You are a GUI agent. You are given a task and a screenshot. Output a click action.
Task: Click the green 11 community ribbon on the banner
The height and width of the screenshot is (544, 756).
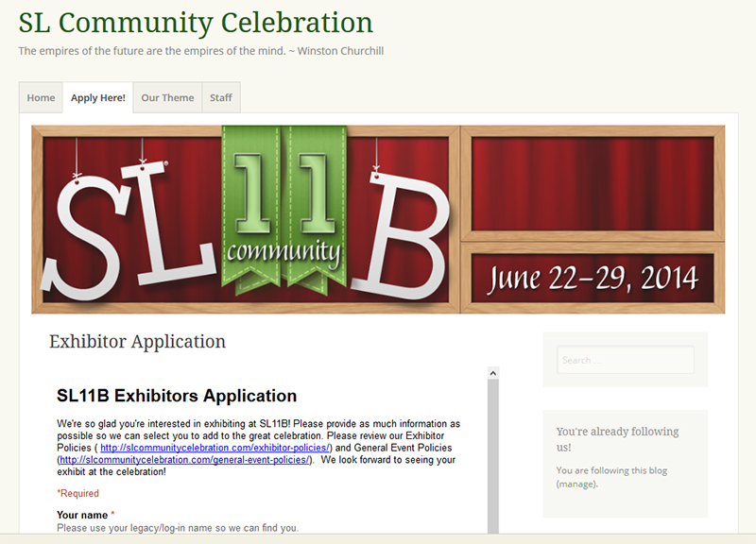coord(283,212)
